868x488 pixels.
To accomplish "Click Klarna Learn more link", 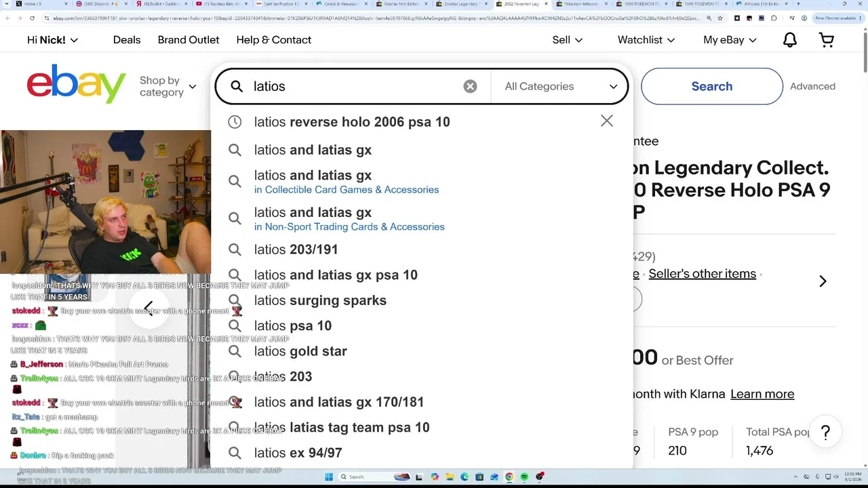I will [x=762, y=394].
